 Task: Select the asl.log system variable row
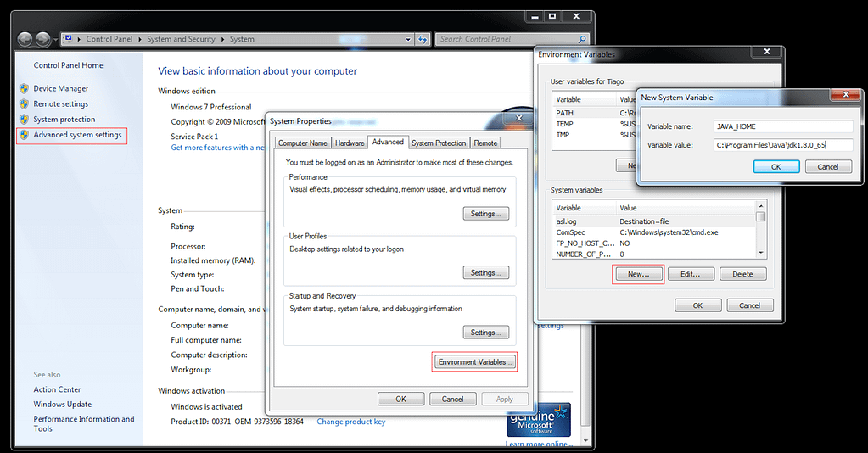pyautogui.click(x=655, y=221)
